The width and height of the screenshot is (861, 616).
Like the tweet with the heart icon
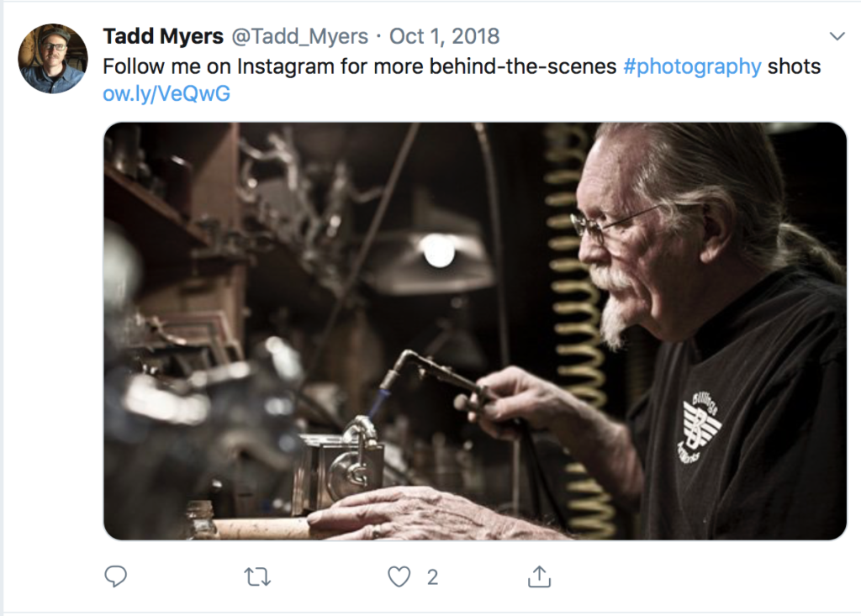399,577
